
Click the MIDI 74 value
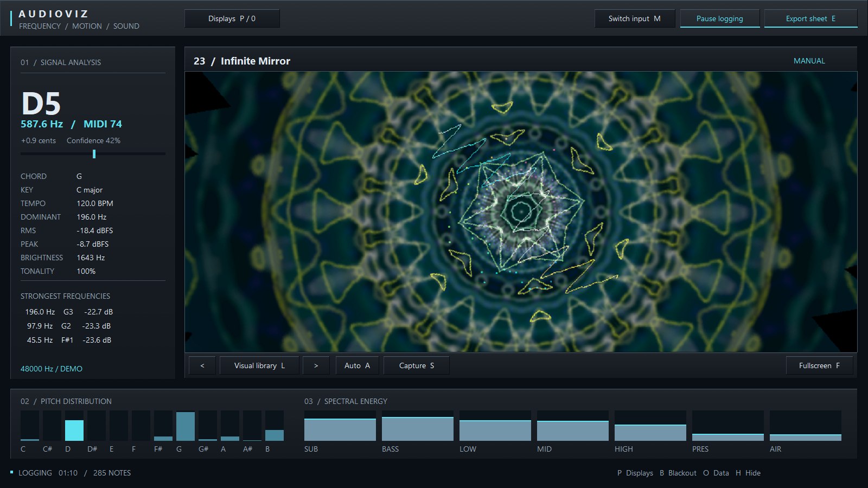pyautogui.click(x=103, y=124)
